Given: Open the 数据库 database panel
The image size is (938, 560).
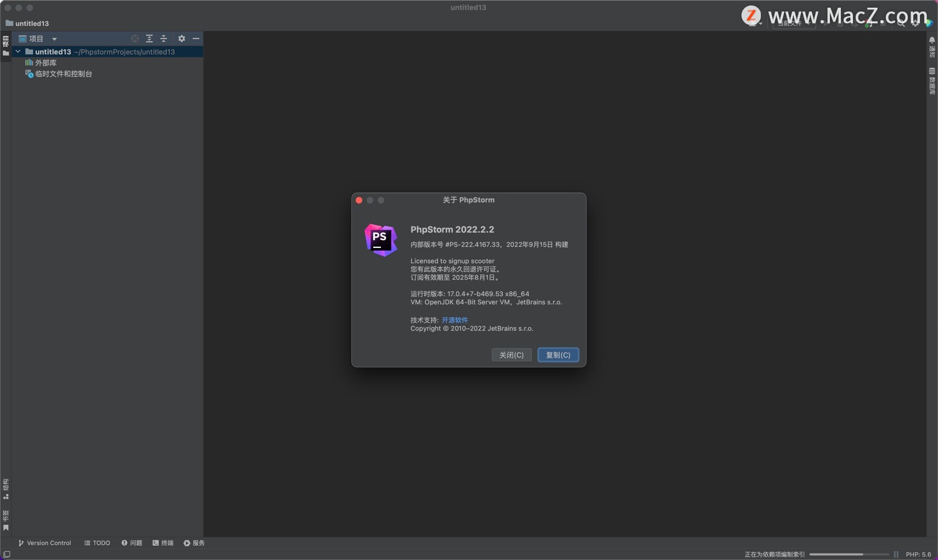Looking at the screenshot, I should [932, 81].
